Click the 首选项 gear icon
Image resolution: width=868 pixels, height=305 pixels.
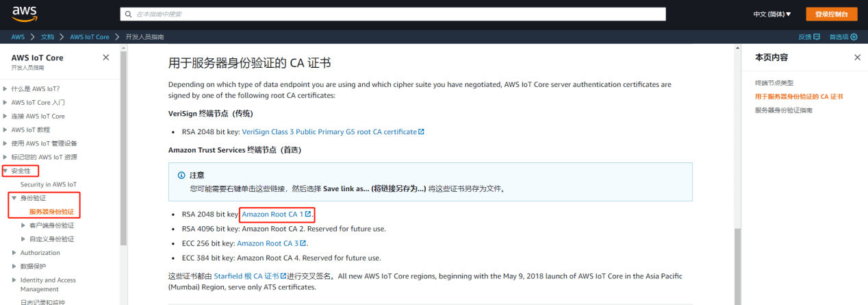[x=854, y=36]
